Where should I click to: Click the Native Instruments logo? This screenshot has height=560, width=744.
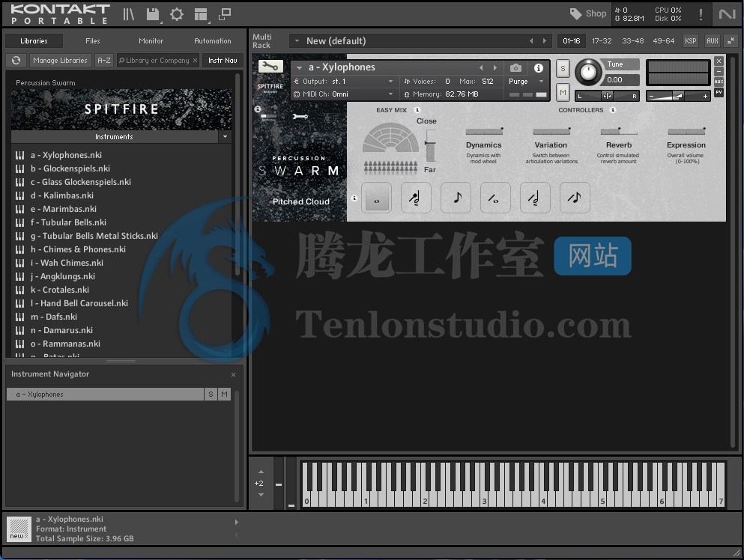(x=727, y=14)
